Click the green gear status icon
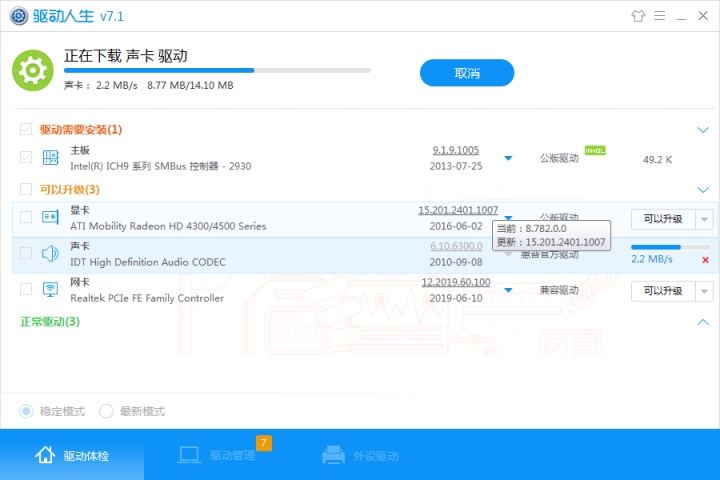The image size is (720, 480). pos(33,70)
